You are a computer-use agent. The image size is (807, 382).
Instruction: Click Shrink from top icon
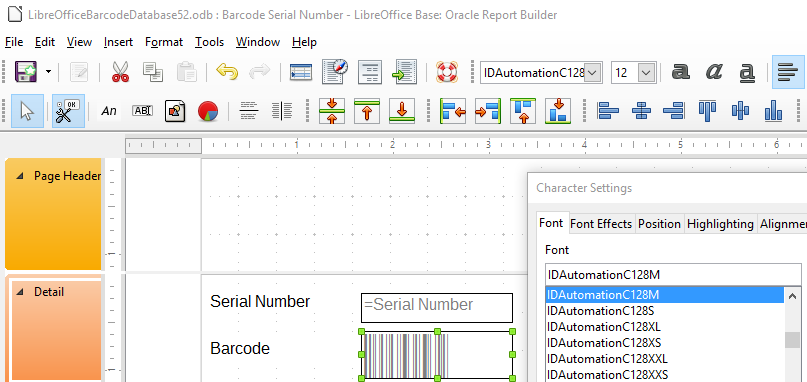coord(367,111)
